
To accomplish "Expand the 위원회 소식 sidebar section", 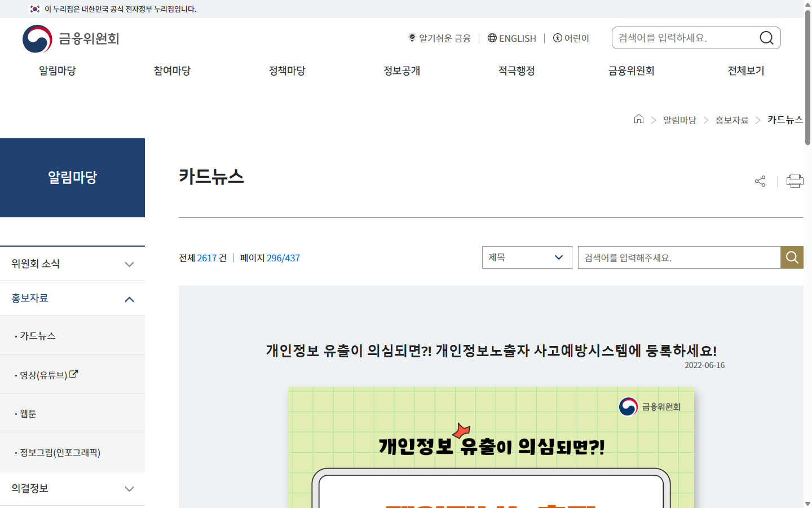I will (x=72, y=264).
